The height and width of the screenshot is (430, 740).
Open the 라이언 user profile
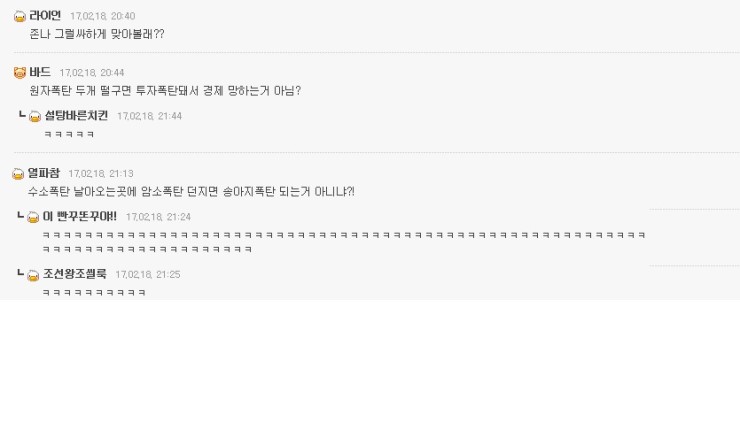coord(45,16)
